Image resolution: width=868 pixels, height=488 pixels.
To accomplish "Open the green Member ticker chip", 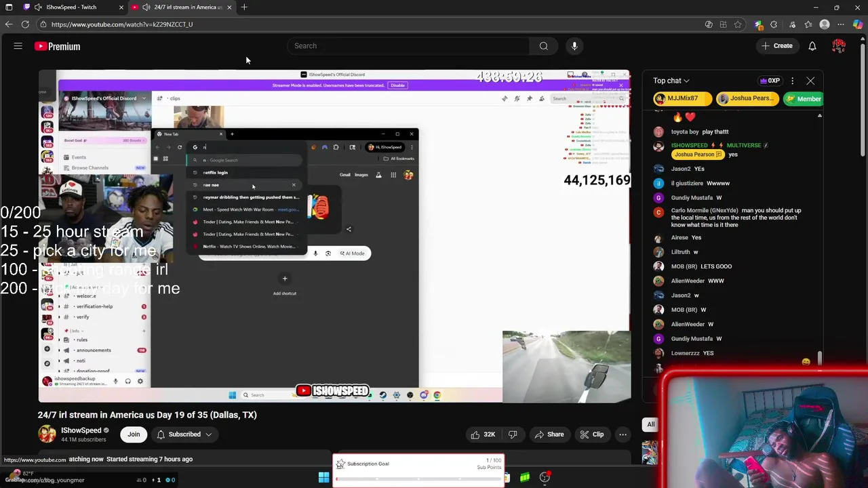I will point(803,99).
